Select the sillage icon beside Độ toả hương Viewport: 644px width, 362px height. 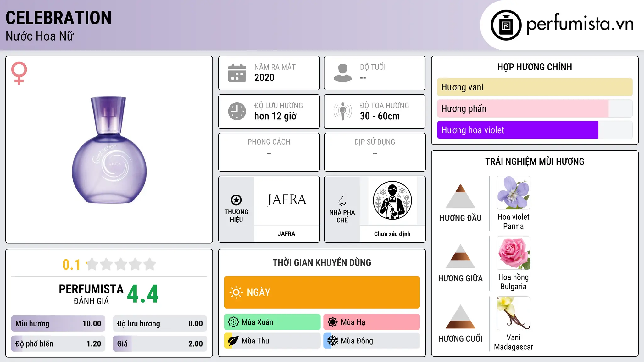(343, 111)
